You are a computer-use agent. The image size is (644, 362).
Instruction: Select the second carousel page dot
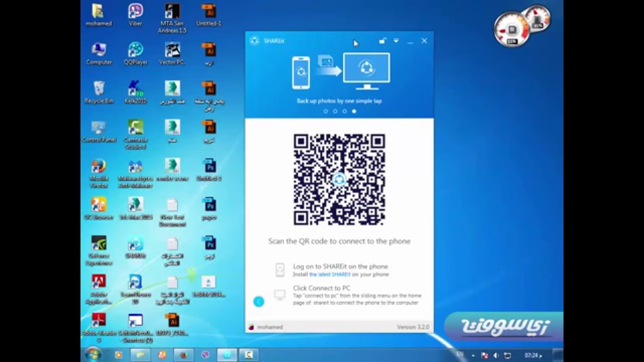pyautogui.click(x=335, y=111)
